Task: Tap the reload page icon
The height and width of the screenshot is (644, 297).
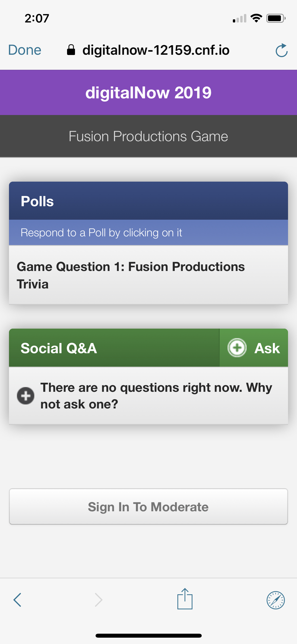Action: [x=281, y=50]
